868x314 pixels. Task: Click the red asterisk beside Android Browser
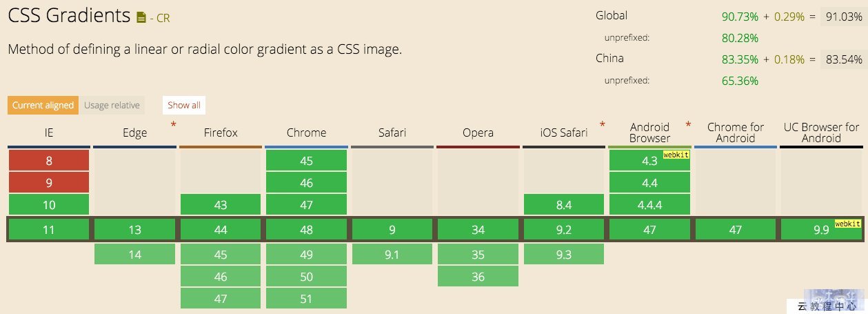point(688,125)
